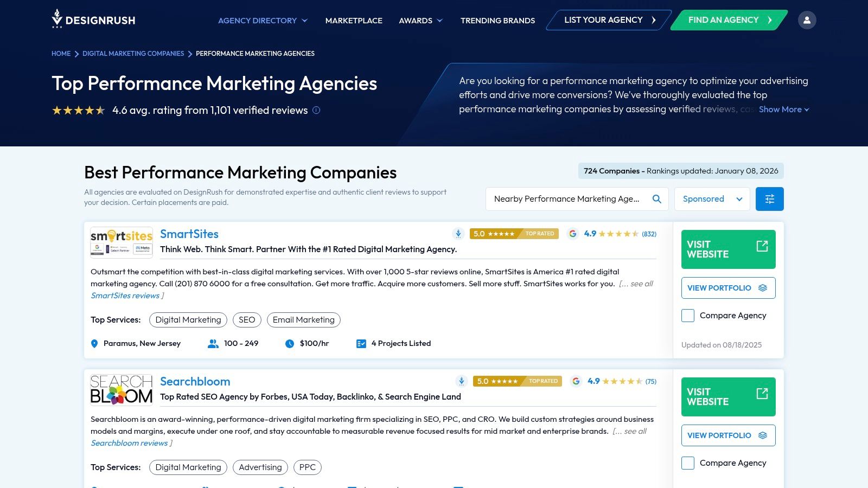Click the team size people icon
868x488 pixels.
point(213,344)
